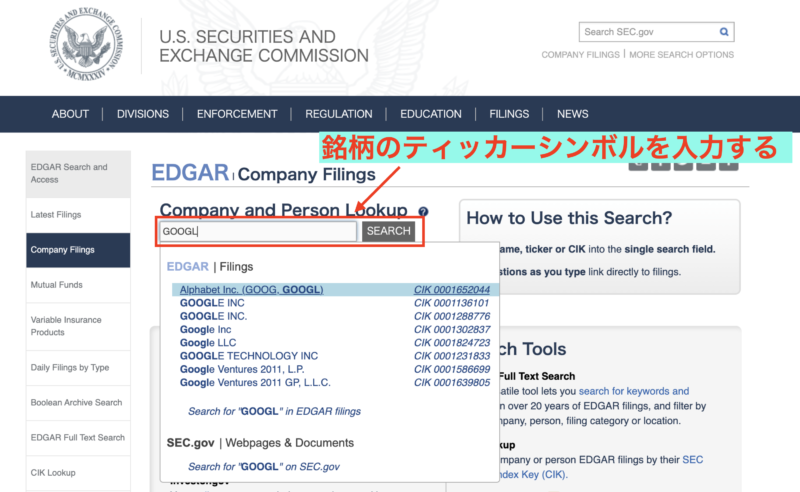Select Latest Filings in sidebar

tap(78, 215)
